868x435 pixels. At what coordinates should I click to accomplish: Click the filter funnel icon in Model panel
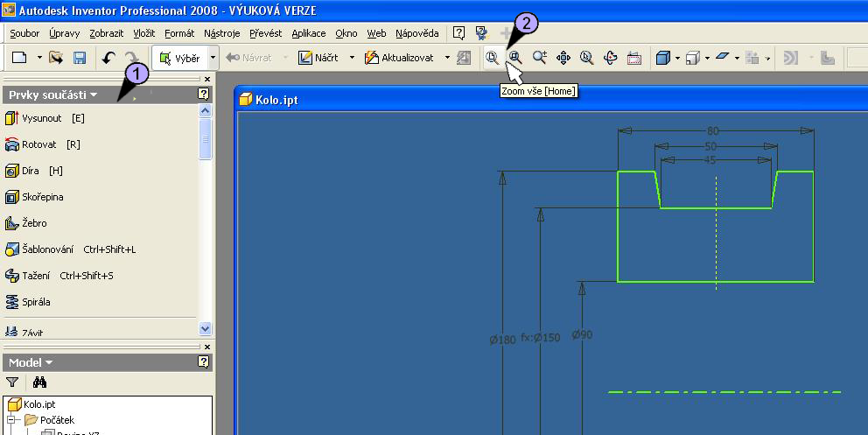[12, 382]
